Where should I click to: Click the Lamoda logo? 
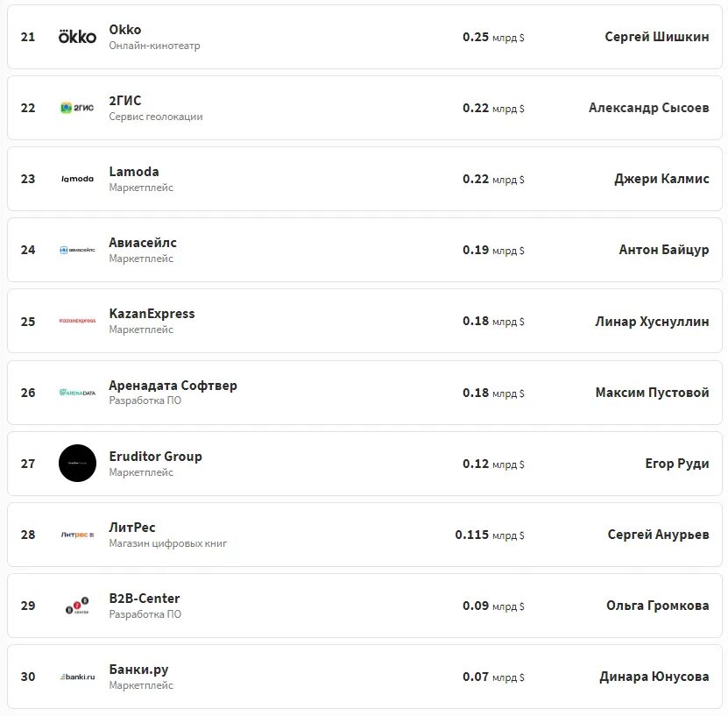pyautogui.click(x=77, y=179)
